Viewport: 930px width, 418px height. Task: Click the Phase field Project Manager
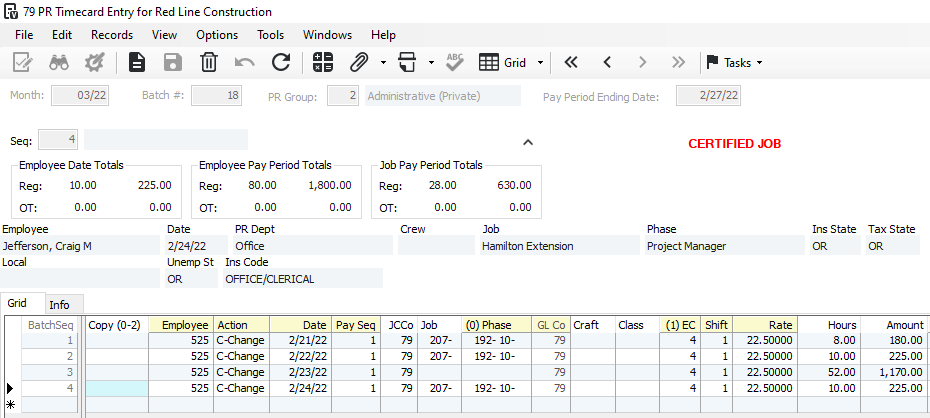[725, 245]
